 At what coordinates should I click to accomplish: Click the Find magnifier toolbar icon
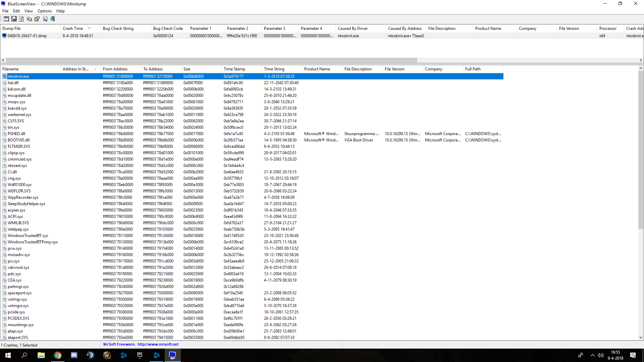coord(45,19)
